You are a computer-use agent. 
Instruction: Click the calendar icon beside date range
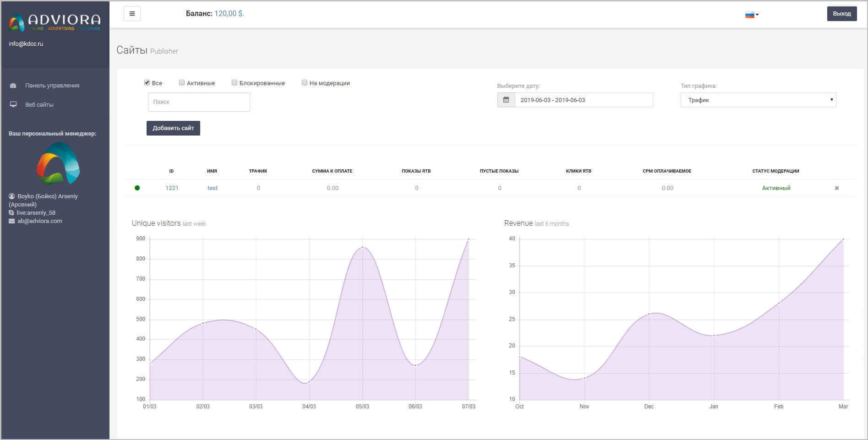pyautogui.click(x=506, y=100)
